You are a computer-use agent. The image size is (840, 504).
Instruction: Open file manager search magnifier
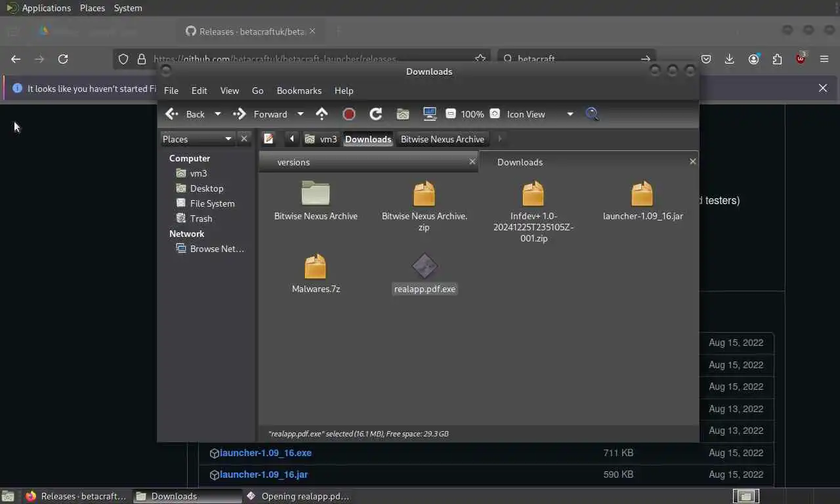click(x=592, y=114)
